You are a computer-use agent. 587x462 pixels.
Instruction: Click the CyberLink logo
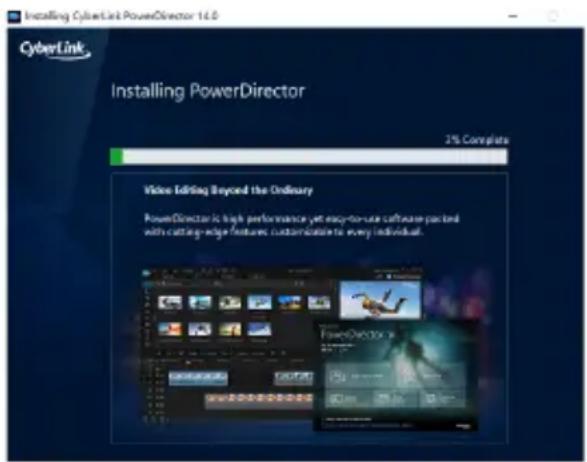55,50
